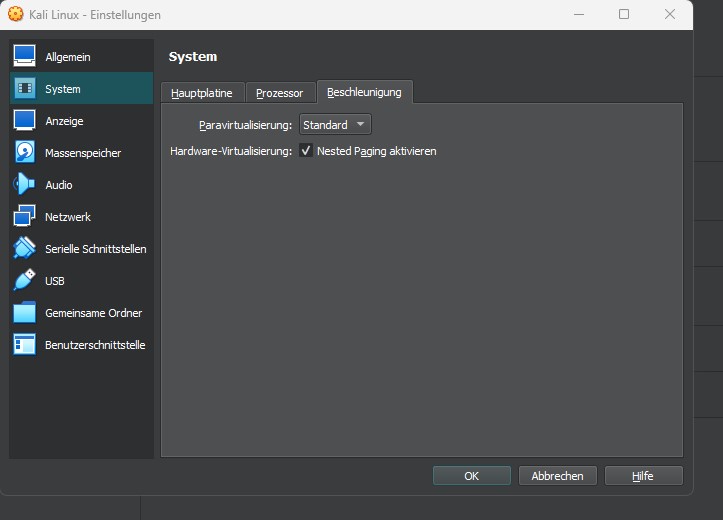Click the Paravirtualisierung label
Image resolution: width=723 pixels, height=520 pixels.
tap(245, 125)
